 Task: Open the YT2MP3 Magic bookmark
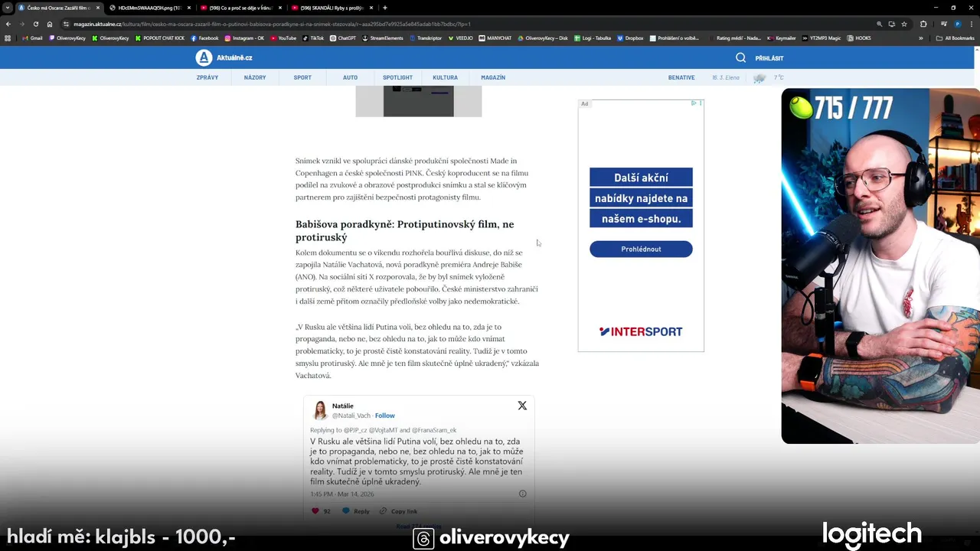pos(821,38)
